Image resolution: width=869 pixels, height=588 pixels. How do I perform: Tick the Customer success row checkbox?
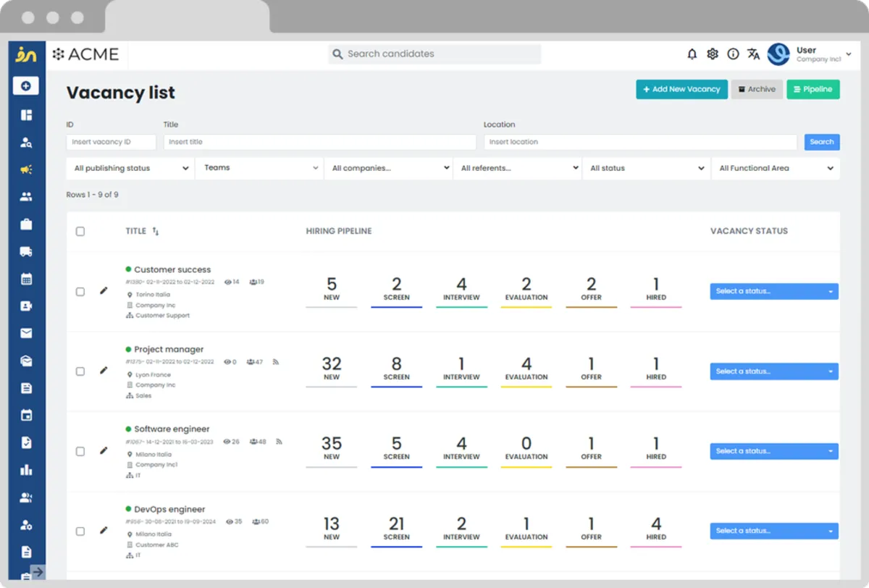point(80,292)
